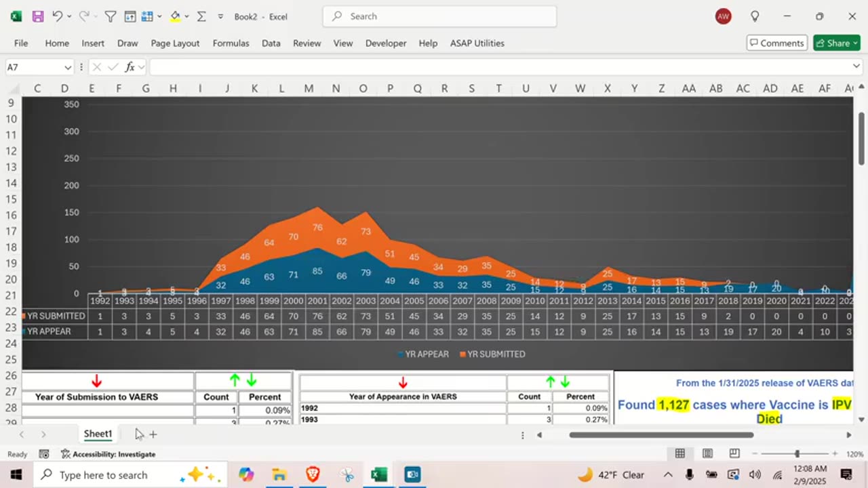Click the zoom slider handle

point(797,453)
